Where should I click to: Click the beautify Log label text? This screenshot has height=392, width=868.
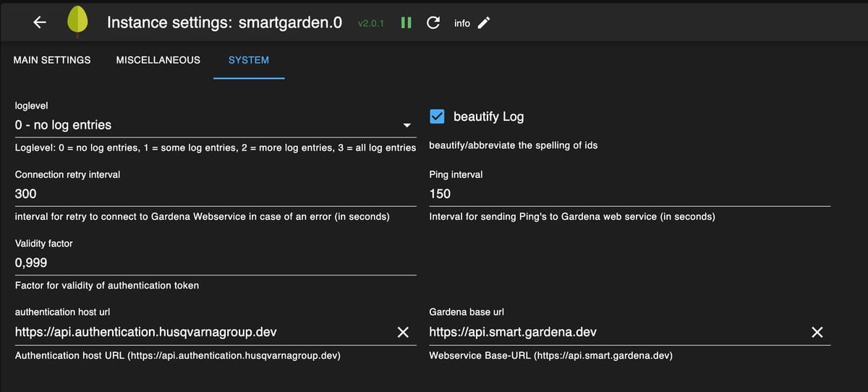click(x=489, y=116)
